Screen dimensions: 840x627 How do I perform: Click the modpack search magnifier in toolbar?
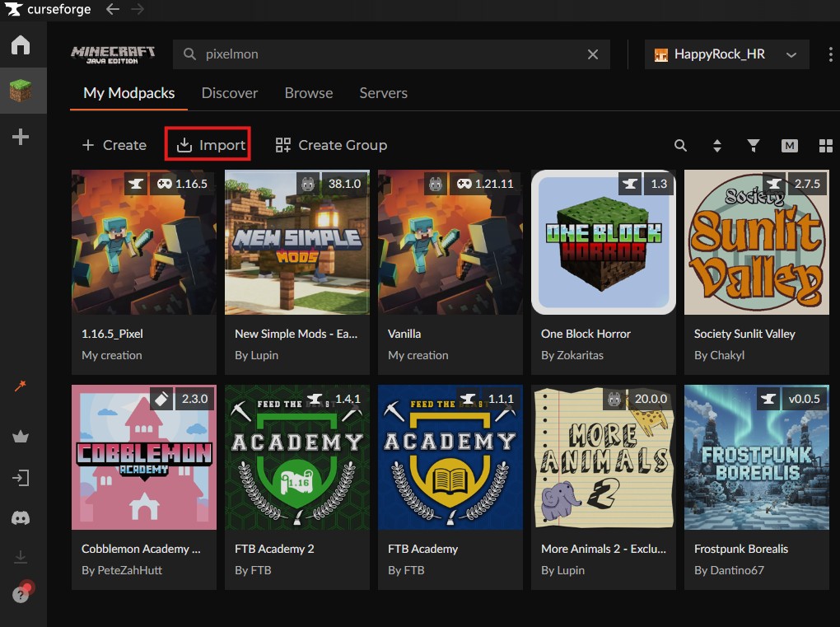[x=680, y=145]
